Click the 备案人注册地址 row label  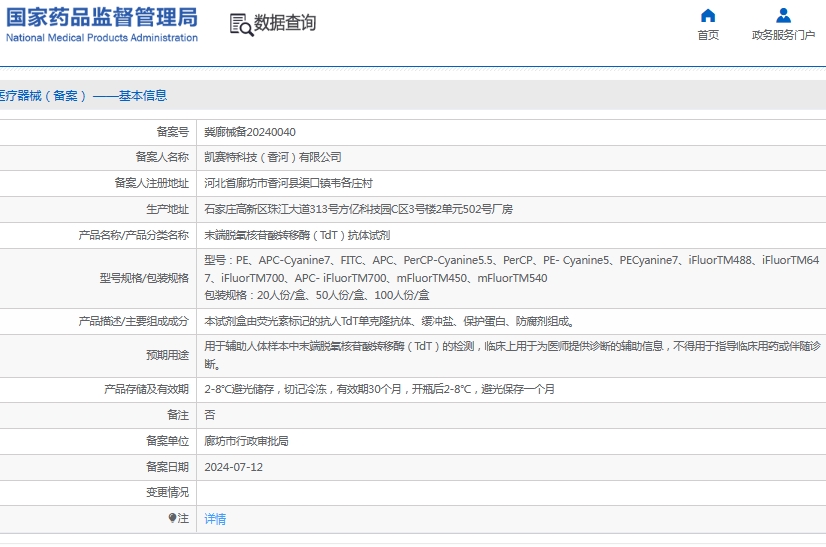(x=151, y=183)
